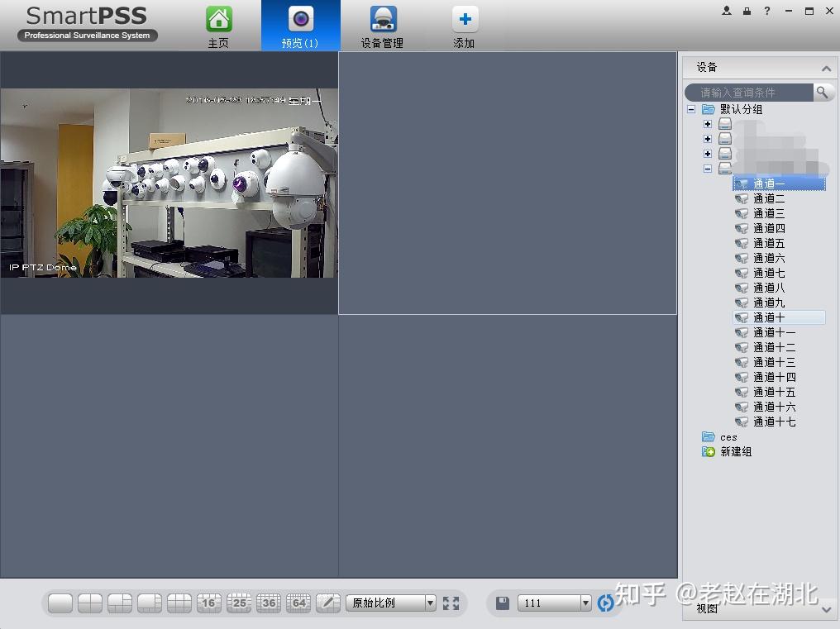Screen dimensions: 840x629
Task: Switch to the 设备管理 tab
Action: 382,26
